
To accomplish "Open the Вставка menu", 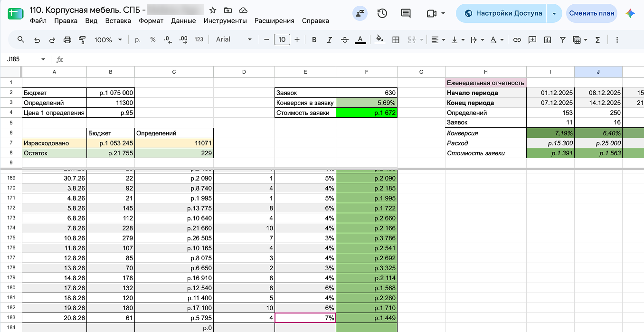I will 118,21.
